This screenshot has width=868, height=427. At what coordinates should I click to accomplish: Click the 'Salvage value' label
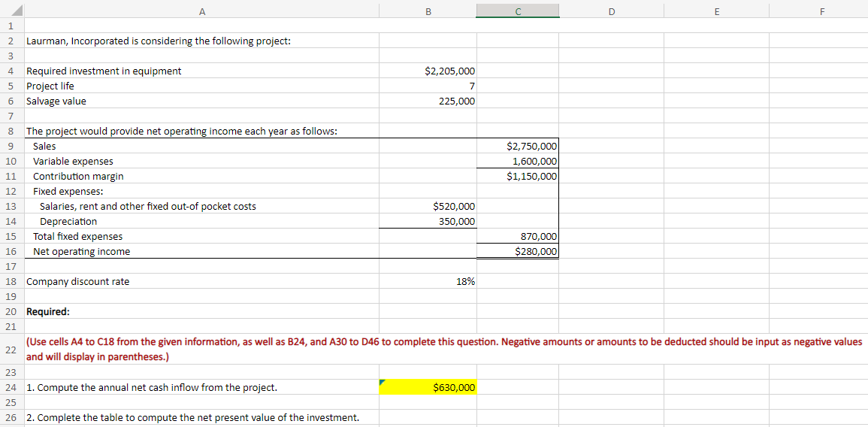point(56,101)
